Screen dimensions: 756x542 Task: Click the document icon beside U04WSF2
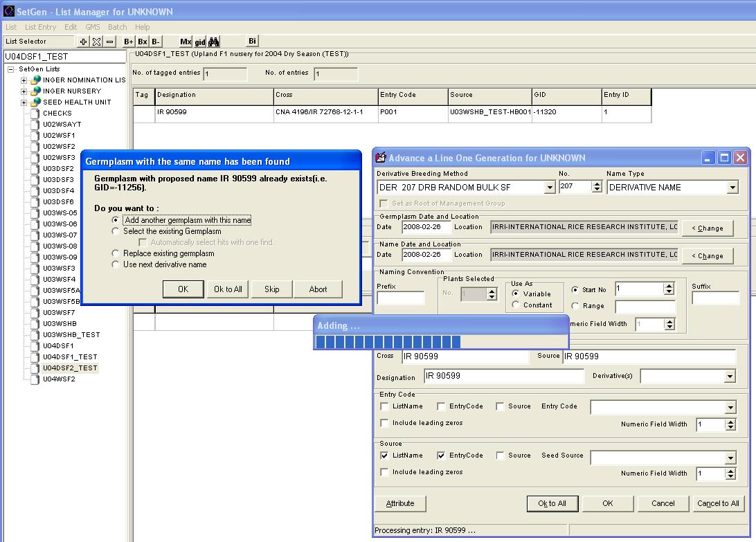[x=35, y=379]
